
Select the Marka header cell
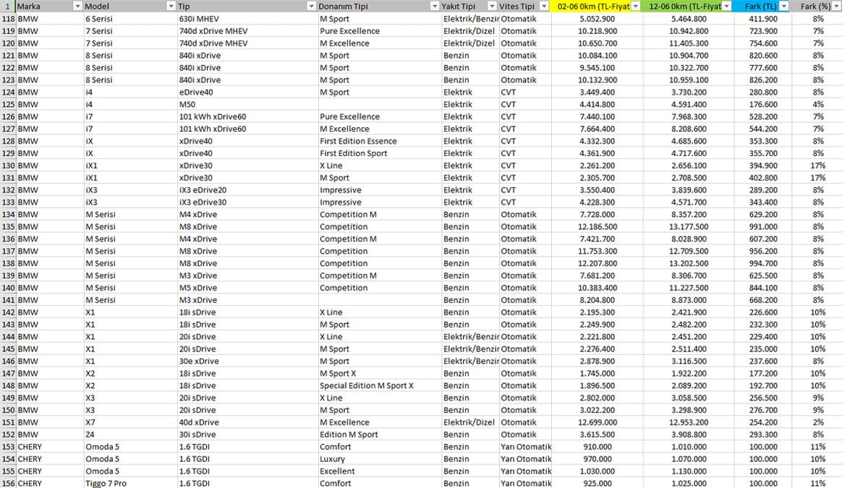[44, 6]
